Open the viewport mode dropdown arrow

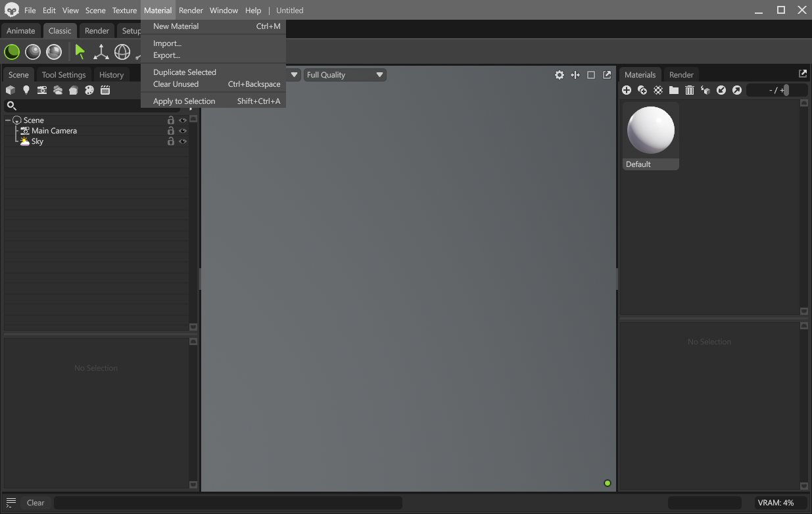294,74
